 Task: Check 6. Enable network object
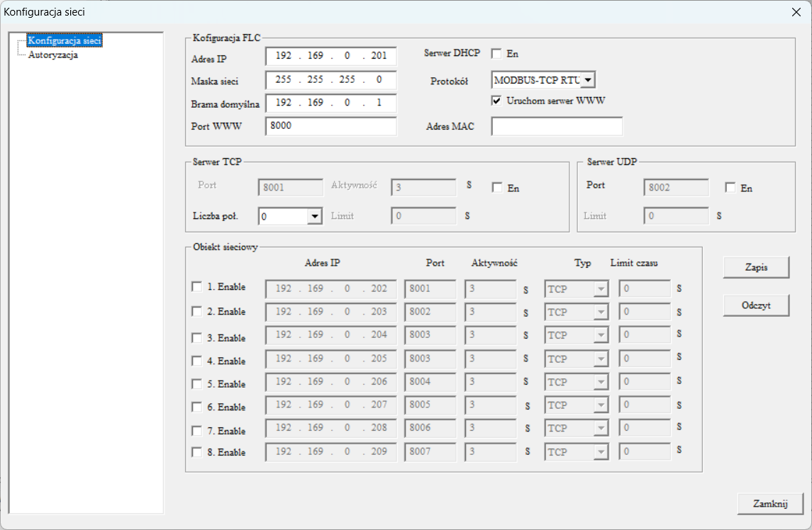[x=196, y=407]
